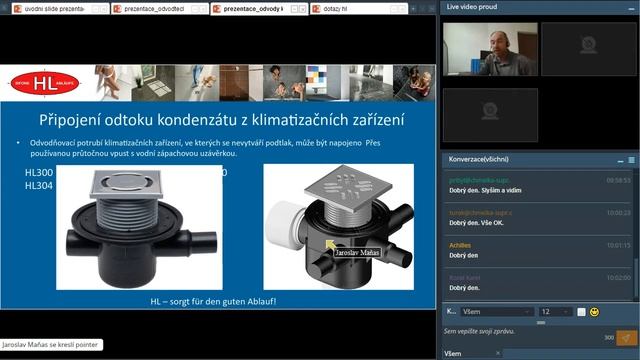
Task: Open the 'prezentace_odvody' tab dropdown arrow
Action: coord(302,9)
